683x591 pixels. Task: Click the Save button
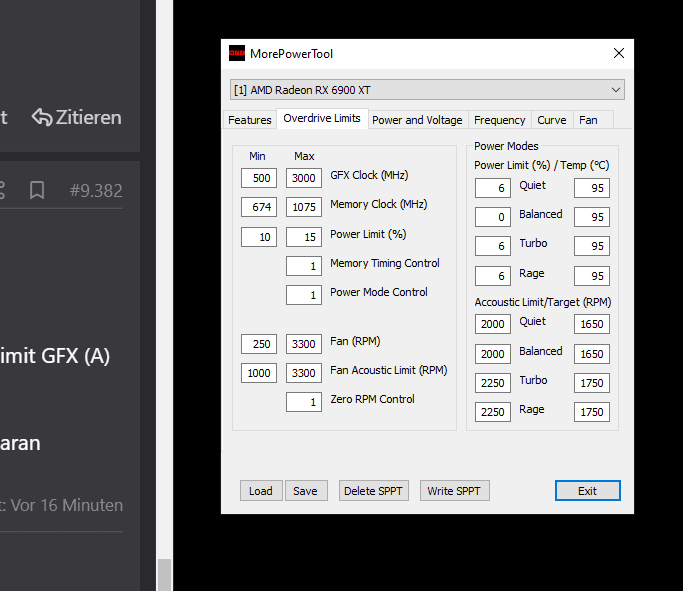pyautogui.click(x=306, y=491)
